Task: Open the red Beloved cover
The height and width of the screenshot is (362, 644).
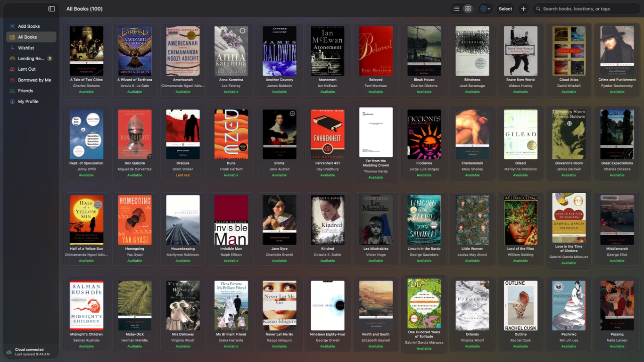Action: 376,51
